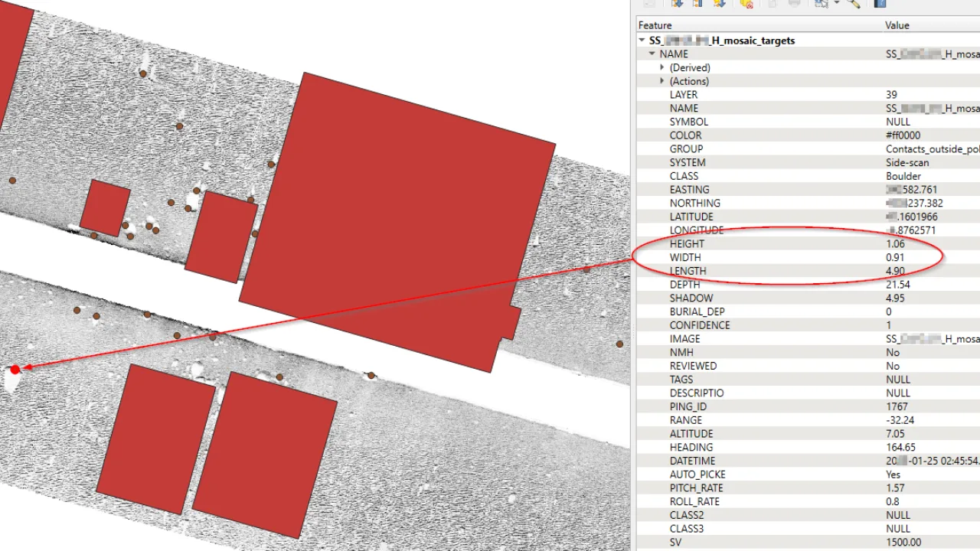Toggle Expand New Results by Default icon

point(719,4)
